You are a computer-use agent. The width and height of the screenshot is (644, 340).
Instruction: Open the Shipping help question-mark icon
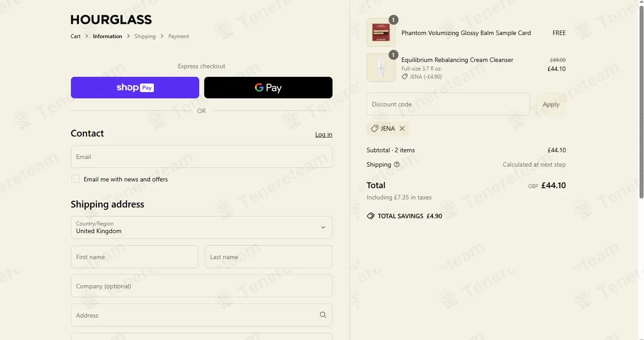(397, 164)
